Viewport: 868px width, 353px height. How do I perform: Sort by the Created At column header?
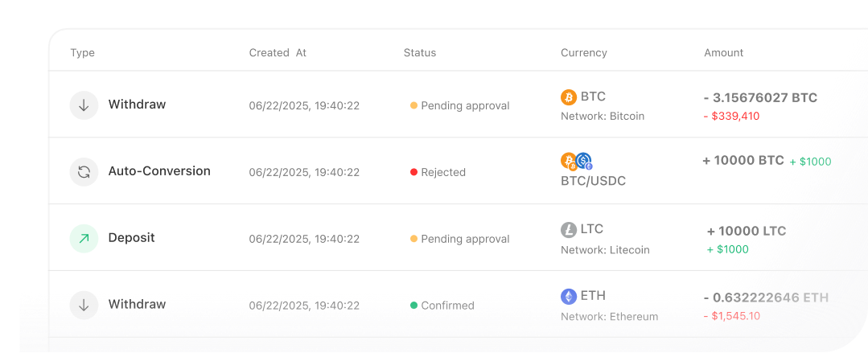278,53
